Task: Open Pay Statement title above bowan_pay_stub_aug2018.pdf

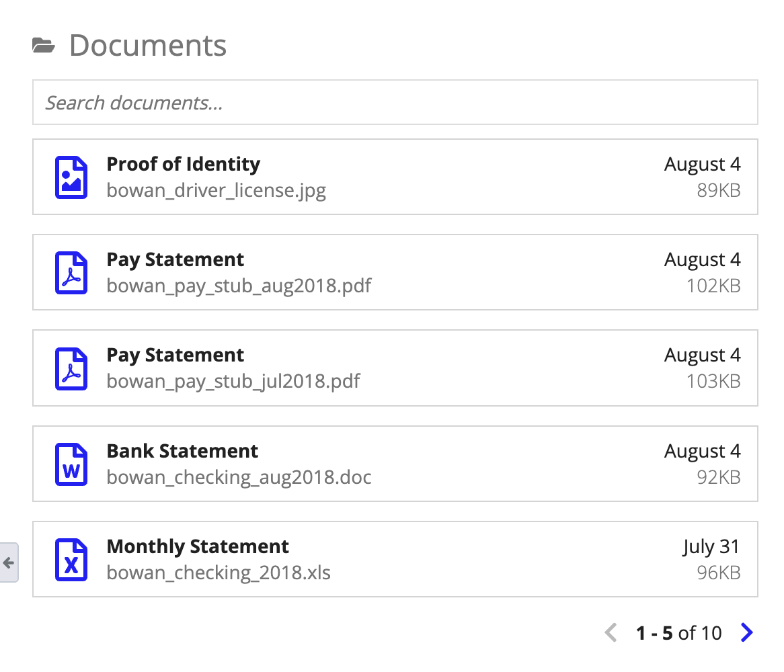Action: tap(175, 260)
